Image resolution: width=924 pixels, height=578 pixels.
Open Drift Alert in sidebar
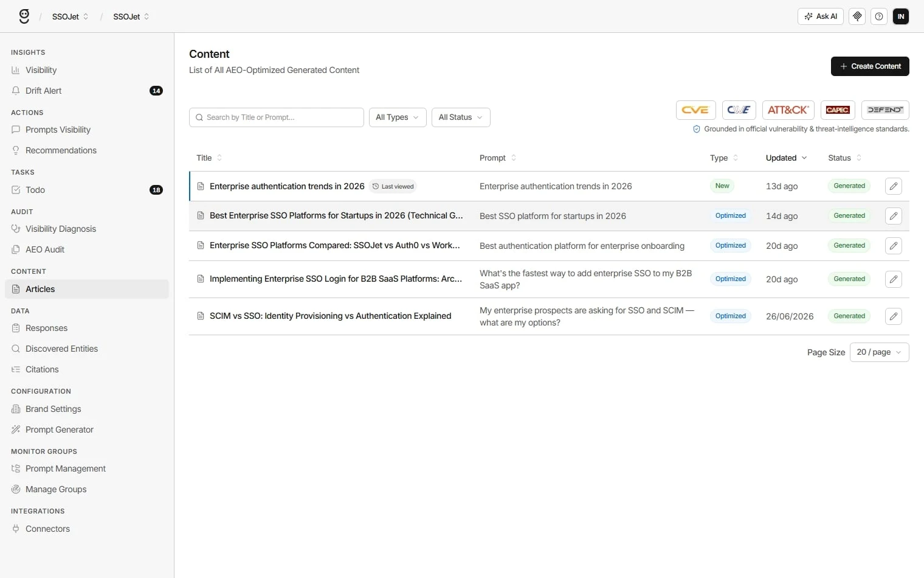87,91
